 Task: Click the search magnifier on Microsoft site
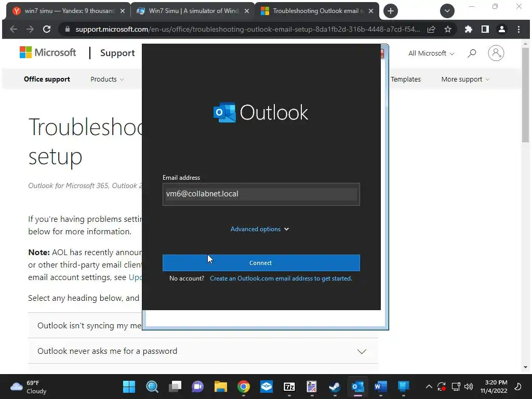[x=472, y=54]
